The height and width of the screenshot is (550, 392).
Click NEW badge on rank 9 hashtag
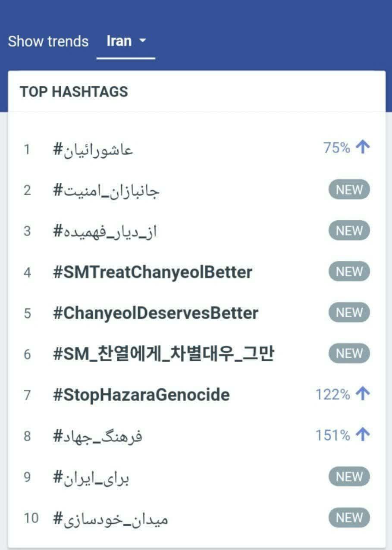click(x=349, y=477)
